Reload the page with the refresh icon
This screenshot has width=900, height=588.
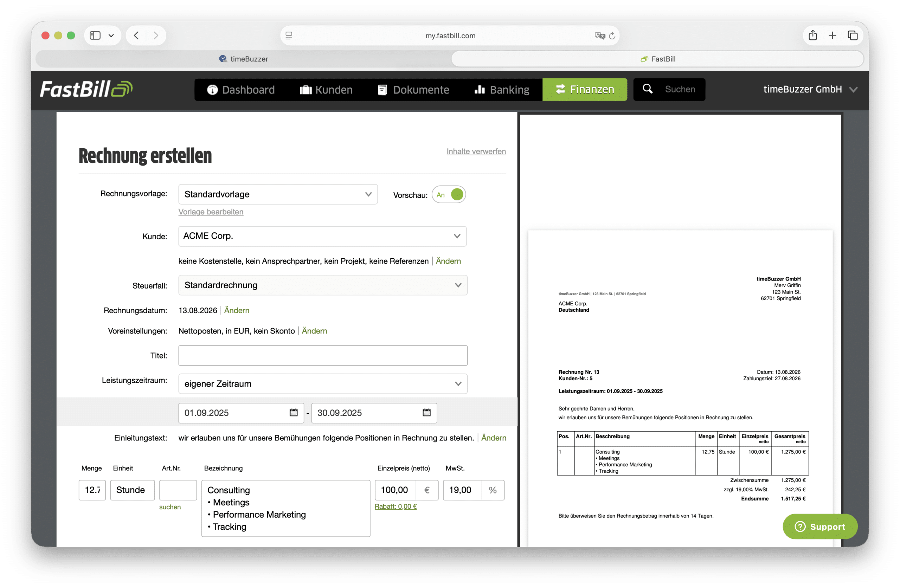tap(612, 35)
